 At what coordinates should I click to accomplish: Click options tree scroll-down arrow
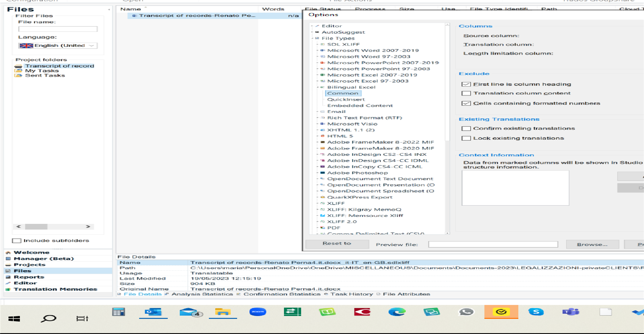[447, 233]
